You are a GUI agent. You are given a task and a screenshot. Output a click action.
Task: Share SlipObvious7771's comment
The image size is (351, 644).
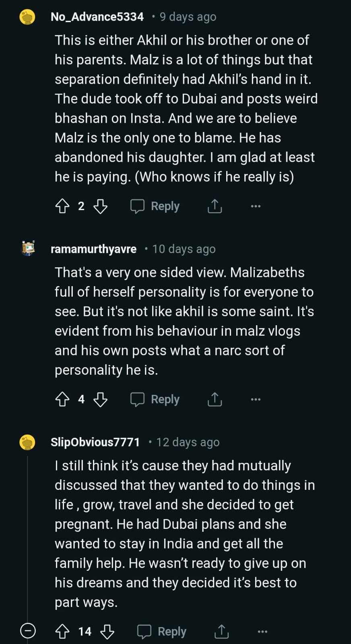tap(221, 632)
